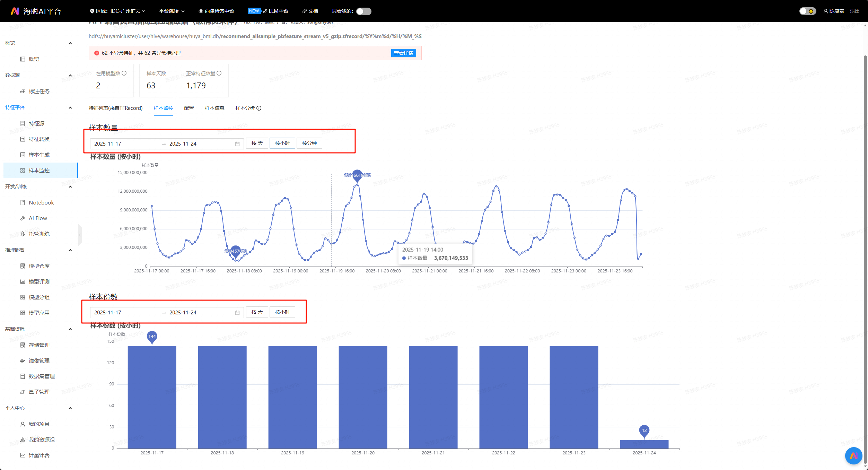Click info icon next to 在用模型数
This screenshot has width=868, height=470.
click(x=124, y=73)
